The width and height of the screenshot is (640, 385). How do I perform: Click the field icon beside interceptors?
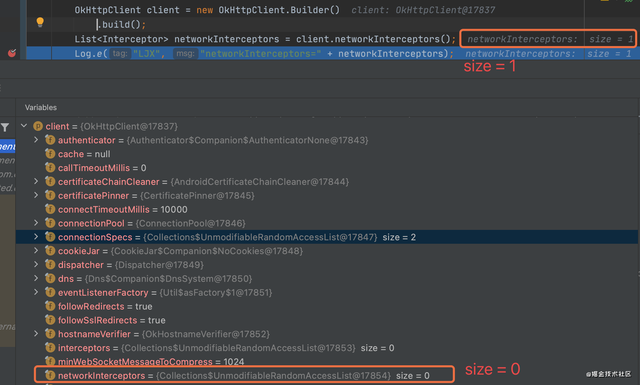pyautogui.click(x=50, y=348)
